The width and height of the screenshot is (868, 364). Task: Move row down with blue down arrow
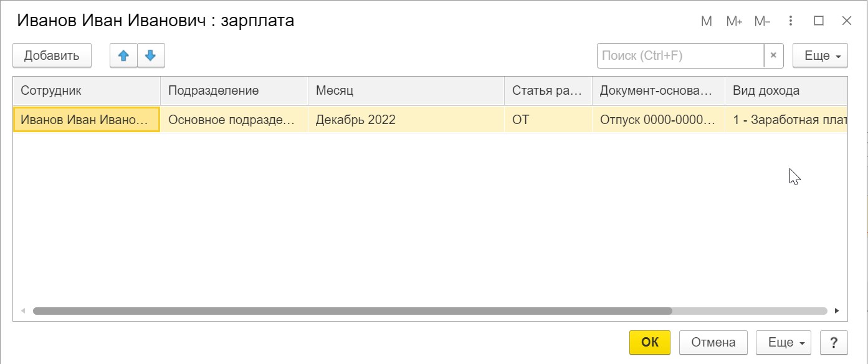[x=151, y=55]
